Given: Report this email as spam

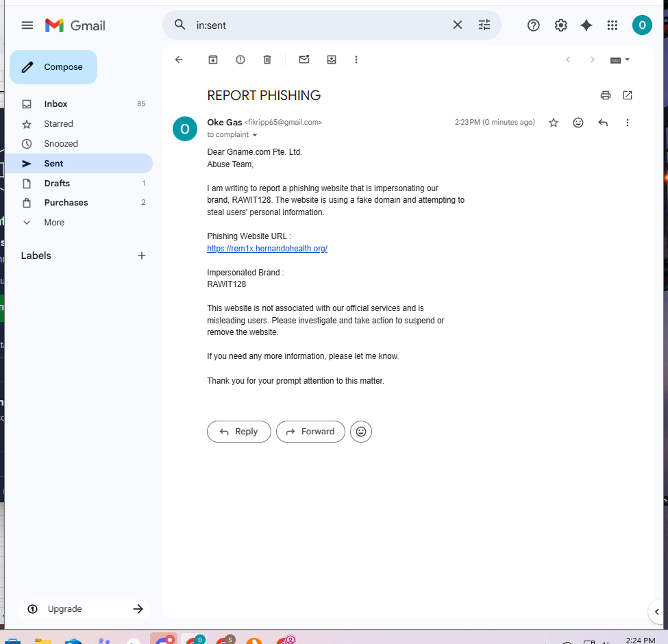Looking at the screenshot, I should [x=240, y=60].
